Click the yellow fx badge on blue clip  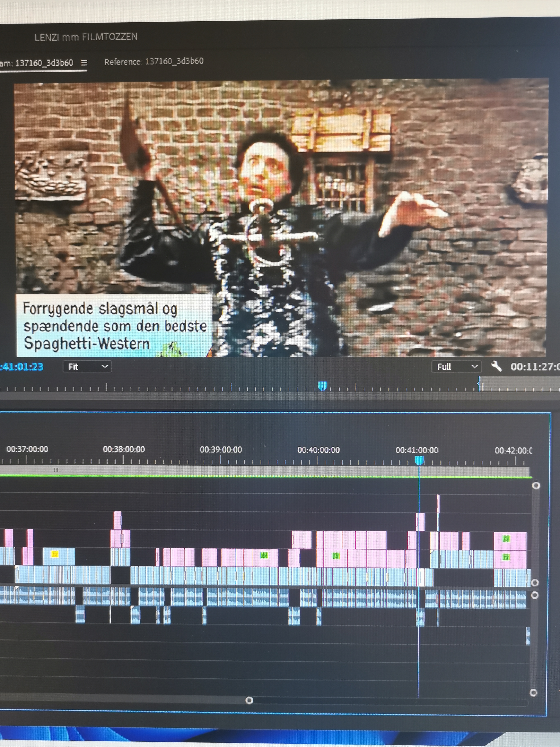[55, 554]
